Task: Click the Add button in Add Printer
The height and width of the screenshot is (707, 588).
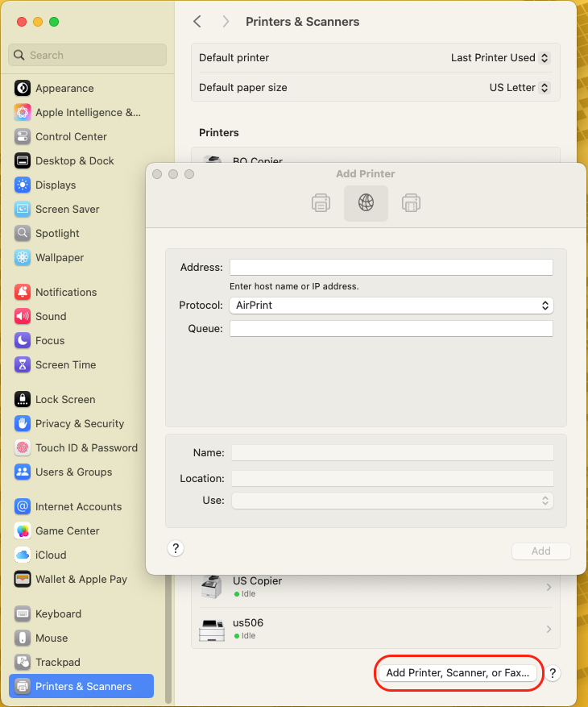Action: pyautogui.click(x=540, y=551)
